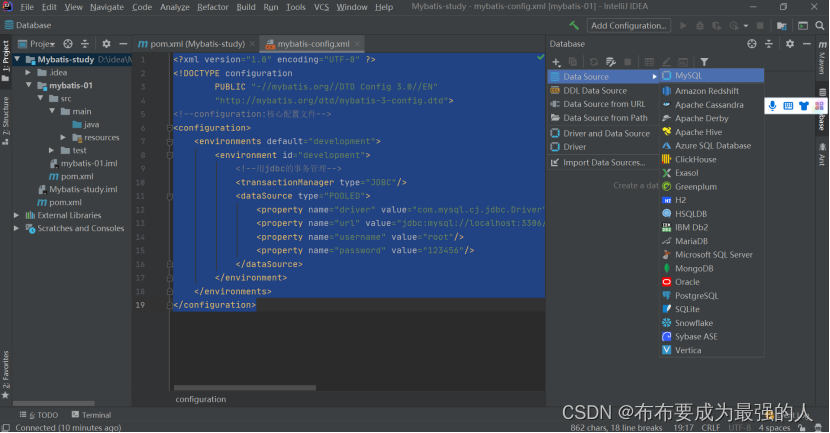This screenshot has height=433, width=830.
Task: Open the Project panel settings gear
Action: coord(106,44)
